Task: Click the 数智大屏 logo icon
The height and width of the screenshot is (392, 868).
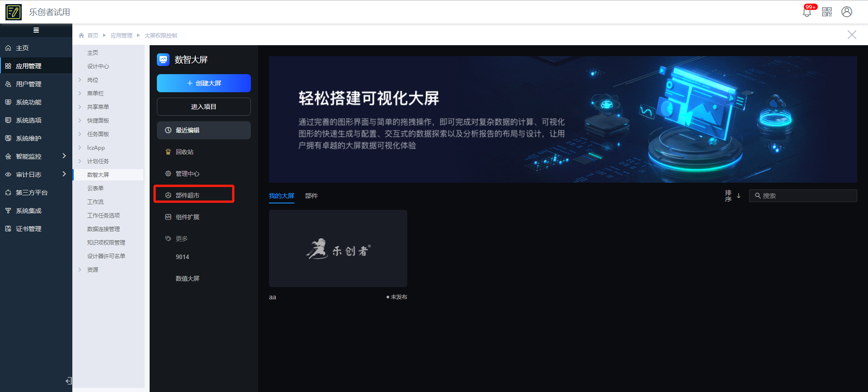Action: (x=163, y=59)
